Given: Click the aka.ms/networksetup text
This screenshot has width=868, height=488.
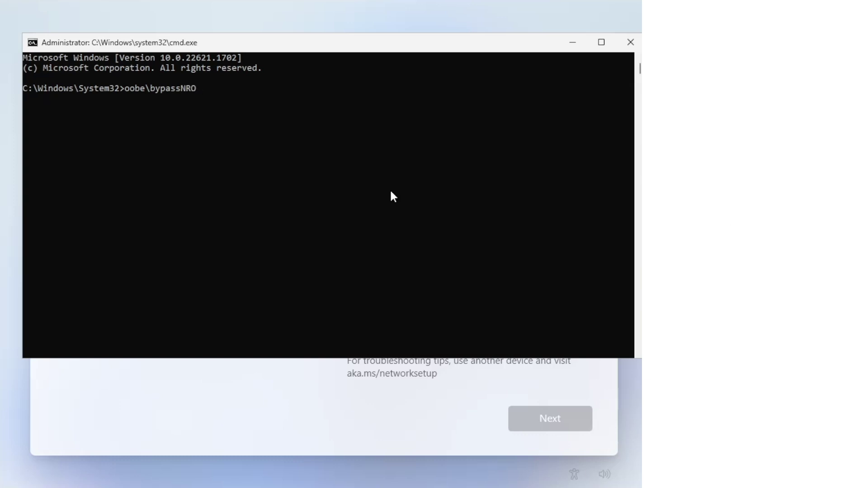Looking at the screenshot, I should pyautogui.click(x=392, y=374).
